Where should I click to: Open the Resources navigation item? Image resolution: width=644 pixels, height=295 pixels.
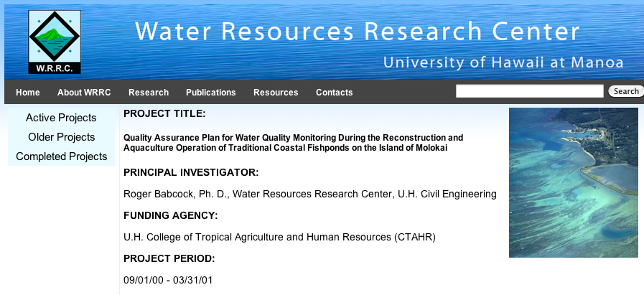click(x=276, y=93)
